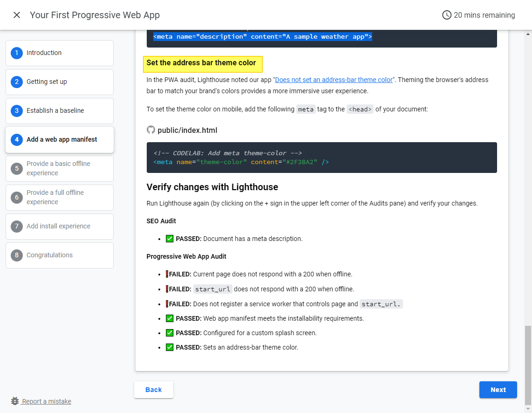
Task: Click the Back button
Action: point(153,390)
